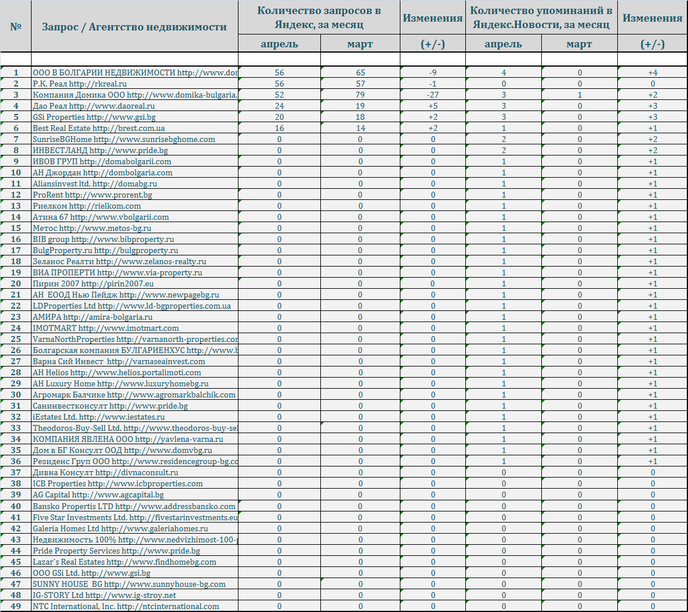The image size is (688, 612).
Task: Click header 'Количество запросов в Яндекс, за месяц'
Action: click(x=319, y=18)
